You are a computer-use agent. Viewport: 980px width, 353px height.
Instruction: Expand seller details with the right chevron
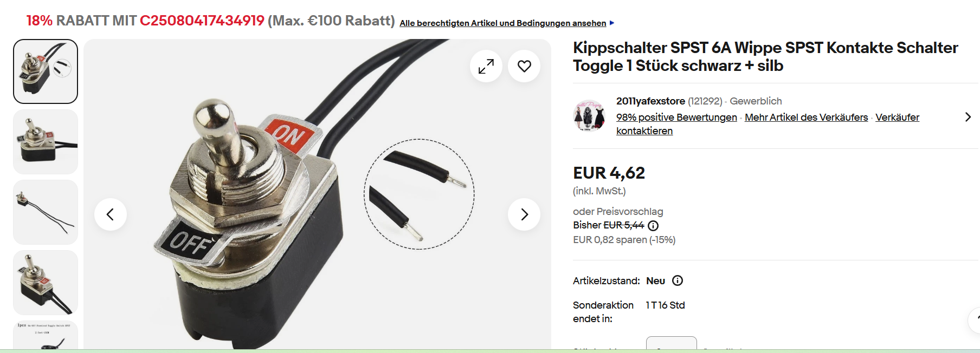point(968,117)
